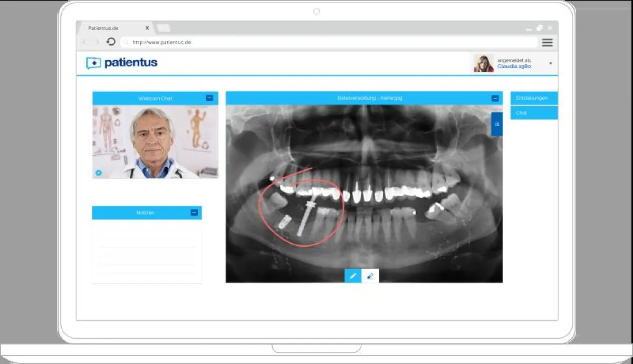The height and width of the screenshot is (364, 633).
Task: Click the browser reload icon
Action: 110,42
